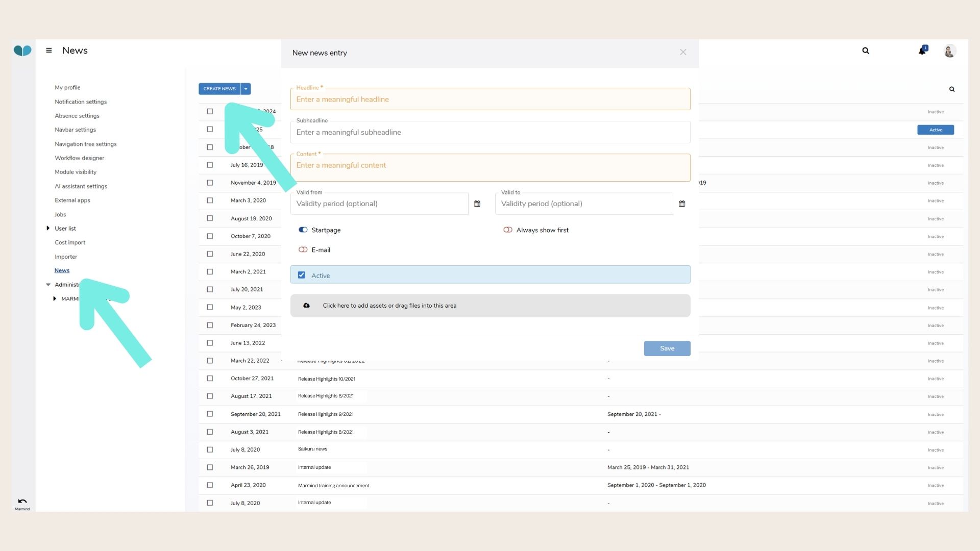Open the top bar search magnifier
980x551 pixels.
coord(866,51)
